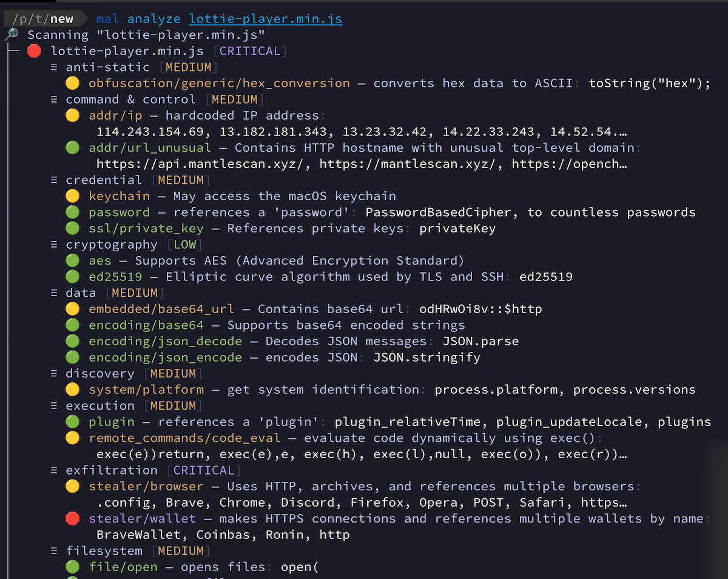Open the lottie-player.min.js link

(265, 19)
